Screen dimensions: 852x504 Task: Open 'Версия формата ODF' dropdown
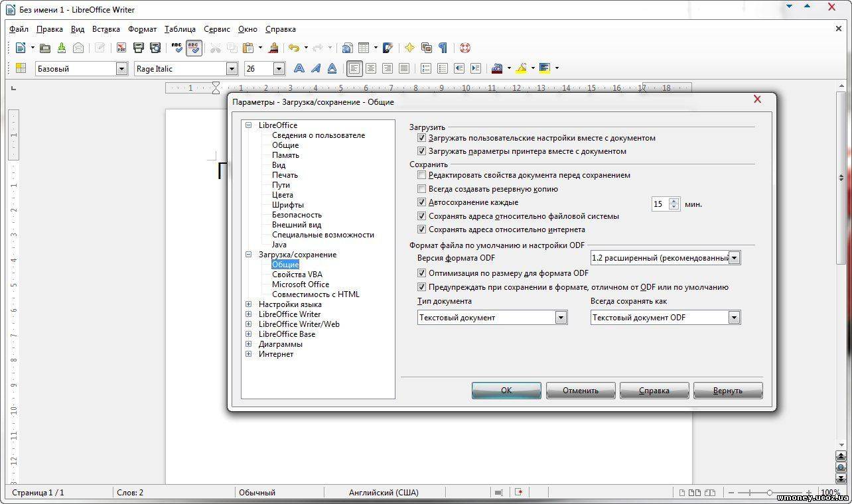[734, 258]
